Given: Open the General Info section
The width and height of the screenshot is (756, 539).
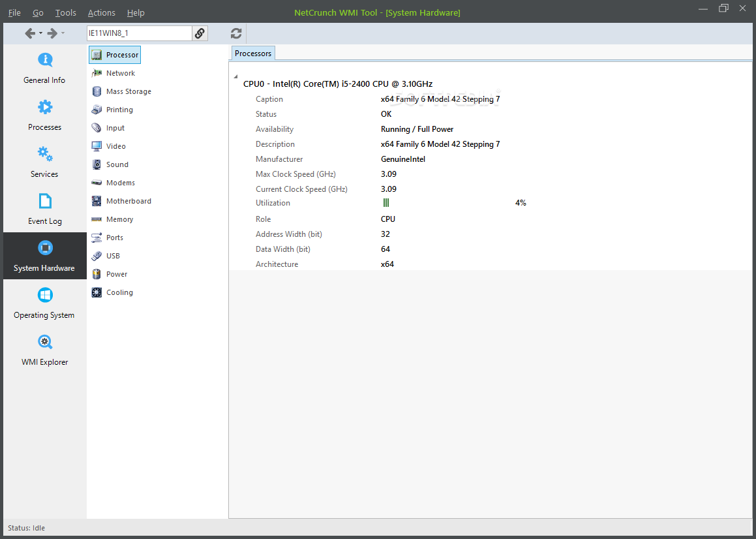Looking at the screenshot, I should [x=44, y=68].
